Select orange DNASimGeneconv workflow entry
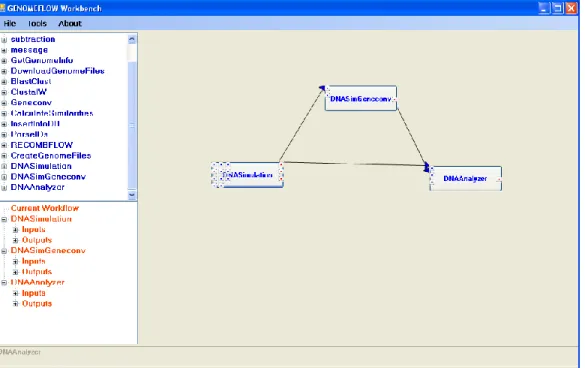Viewport: 585px width, 368px height. [x=48, y=251]
